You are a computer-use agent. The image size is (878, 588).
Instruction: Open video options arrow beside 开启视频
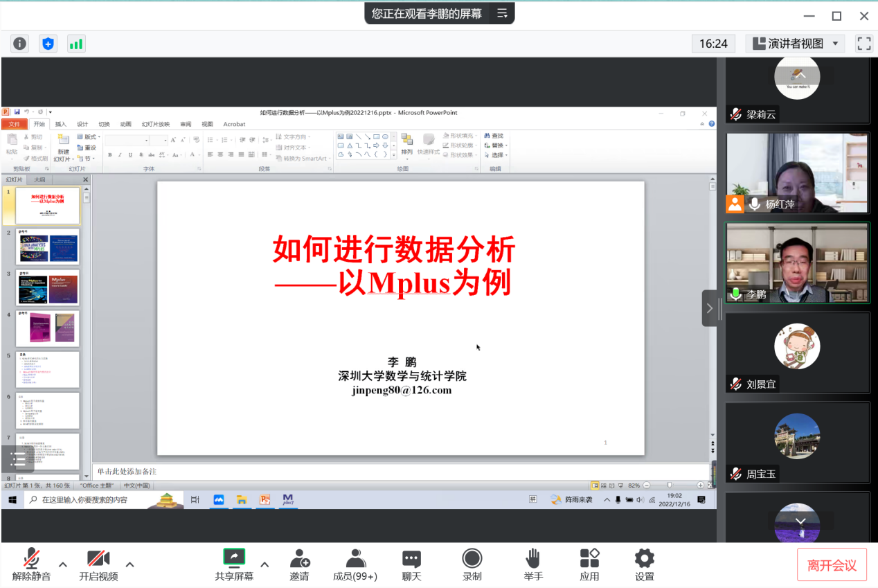129,564
